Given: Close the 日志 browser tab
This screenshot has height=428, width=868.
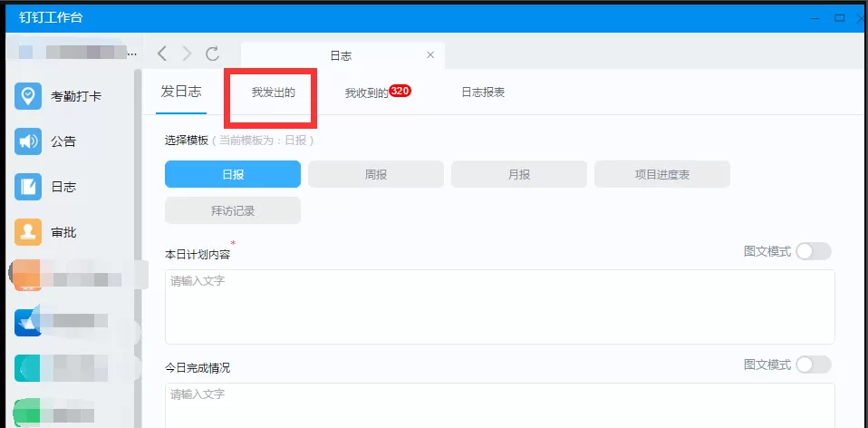Looking at the screenshot, I should pos(430,54).
